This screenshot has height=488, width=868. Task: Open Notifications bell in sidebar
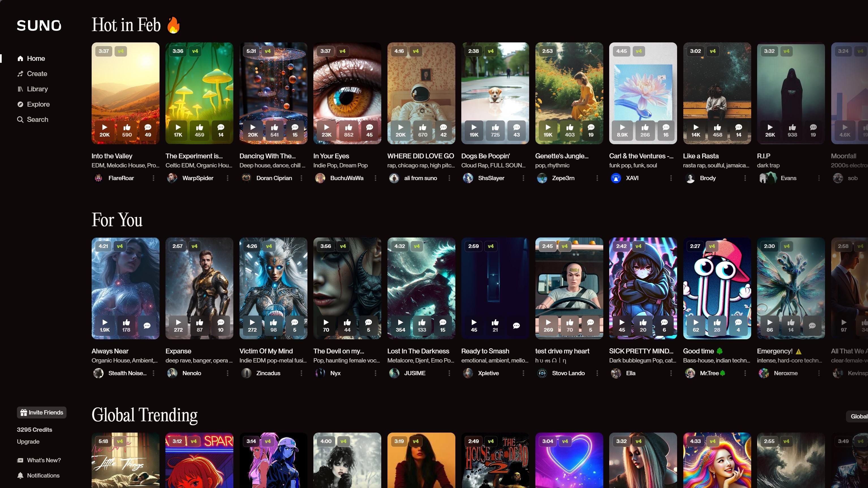pyautogui.click(x=21, y=475)
